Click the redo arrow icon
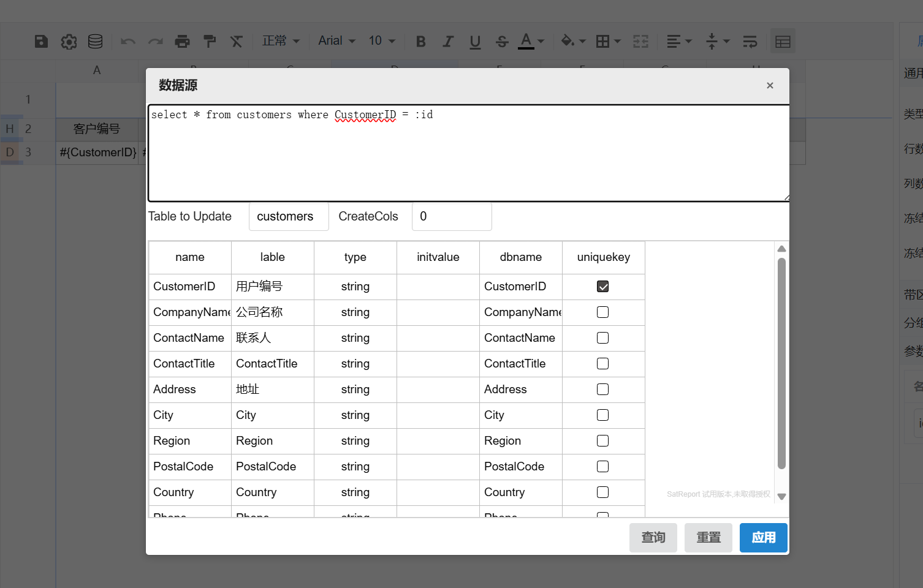Viewport: 923px width, 588px height. (155, 41)
